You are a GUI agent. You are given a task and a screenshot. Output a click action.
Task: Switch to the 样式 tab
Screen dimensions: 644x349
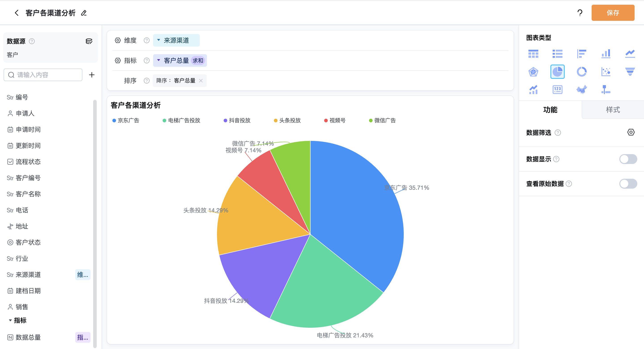pyautogui.click(x=613, y=110)
